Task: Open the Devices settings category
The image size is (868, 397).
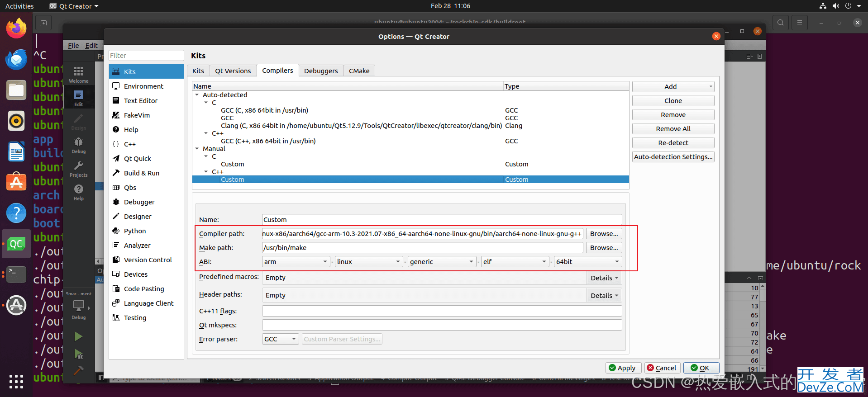Action: click(x=146, y=274)
